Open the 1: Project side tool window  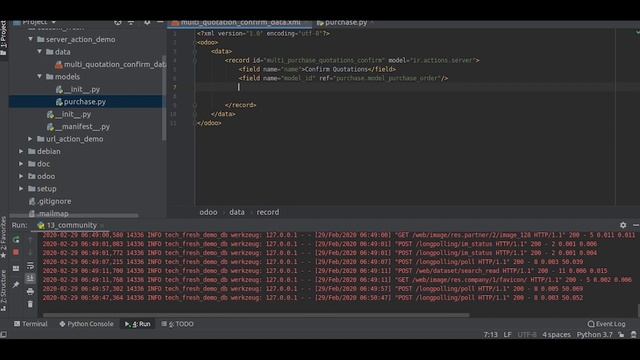pyautogui.click(x=4, y=39)
